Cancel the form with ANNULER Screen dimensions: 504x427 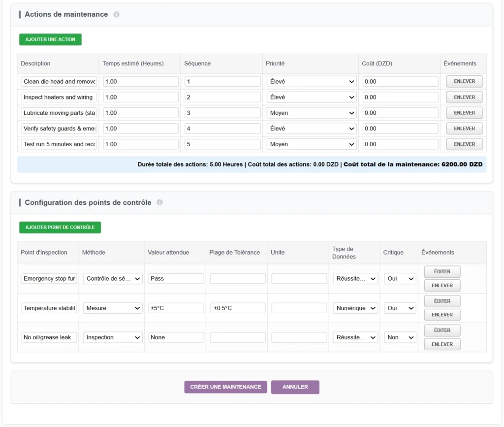click(x=295, y=387)
